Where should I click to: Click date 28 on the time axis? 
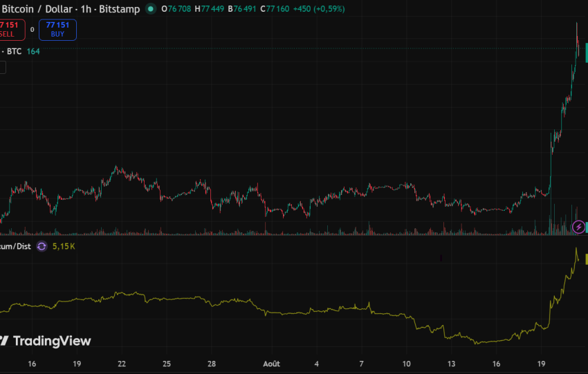[212, 364]
